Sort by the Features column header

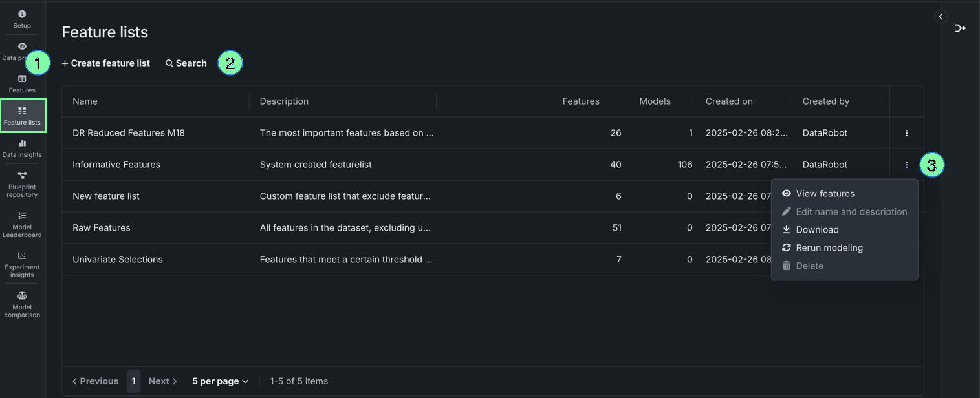tap(580, 101)
